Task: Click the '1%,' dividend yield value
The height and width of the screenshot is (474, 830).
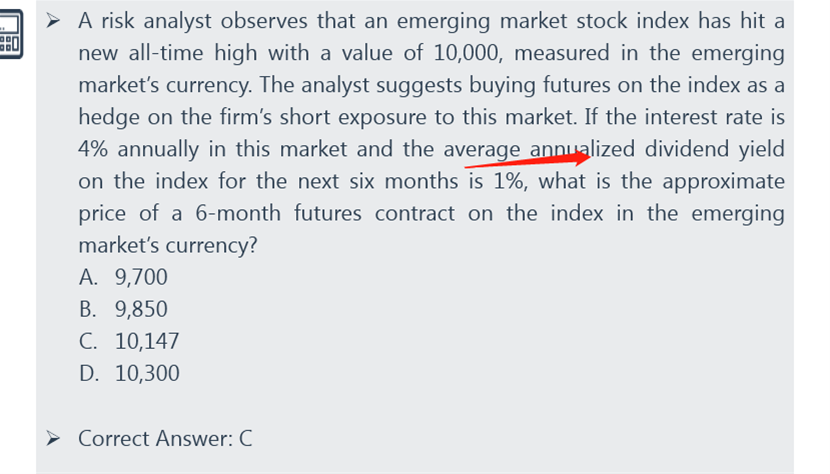Action: point(511,181)
